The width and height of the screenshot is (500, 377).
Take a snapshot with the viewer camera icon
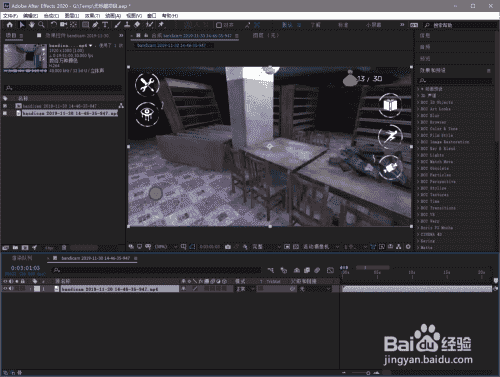tap(228, 247)
